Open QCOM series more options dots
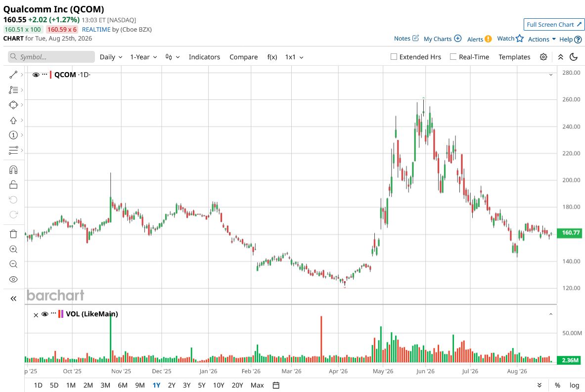This screenshot has width=585, height=392. (x=45, y=74)
